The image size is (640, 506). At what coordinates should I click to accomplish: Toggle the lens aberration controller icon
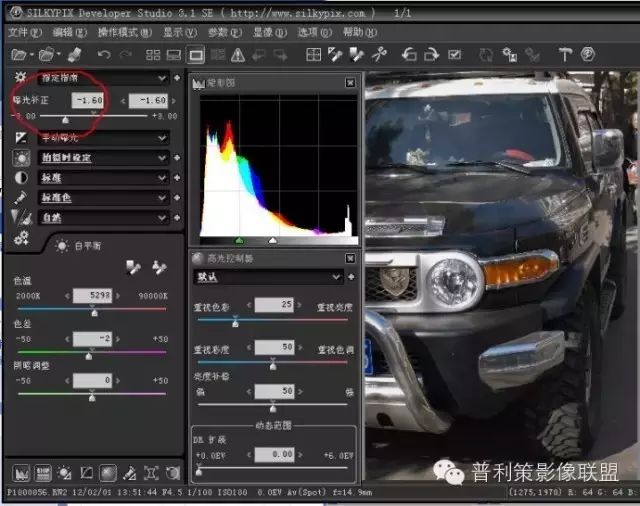(151, 473)
